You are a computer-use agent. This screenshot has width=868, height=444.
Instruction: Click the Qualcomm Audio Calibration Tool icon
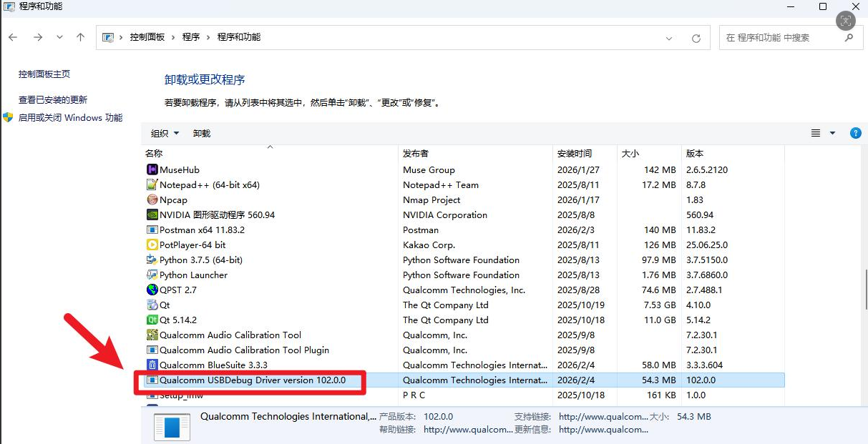click(x=152, y=335)
